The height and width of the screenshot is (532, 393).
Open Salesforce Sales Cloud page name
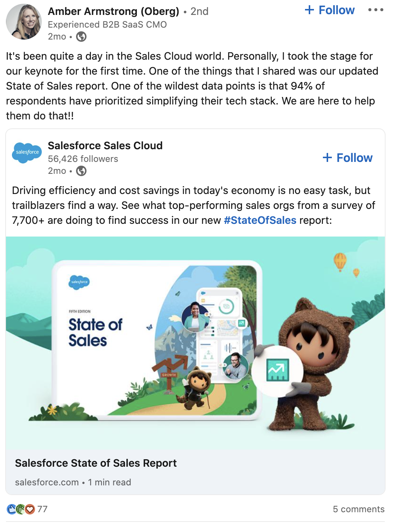105,145
